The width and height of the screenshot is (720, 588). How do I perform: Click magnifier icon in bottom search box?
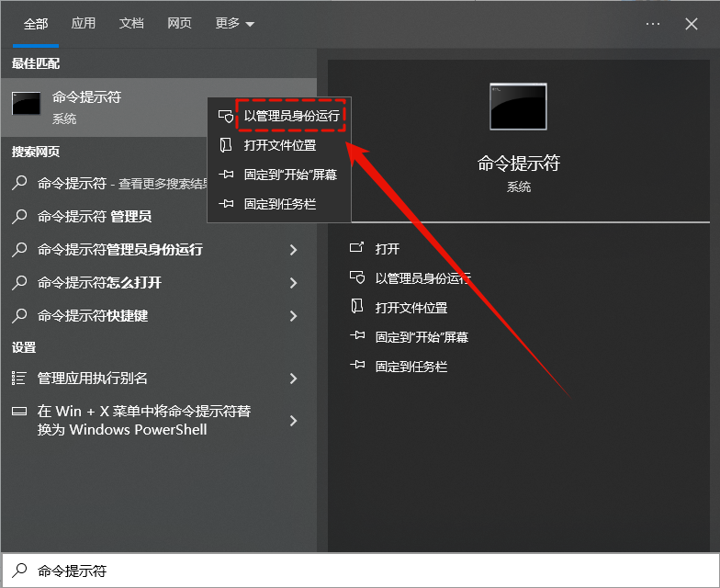tap(19, 570)
